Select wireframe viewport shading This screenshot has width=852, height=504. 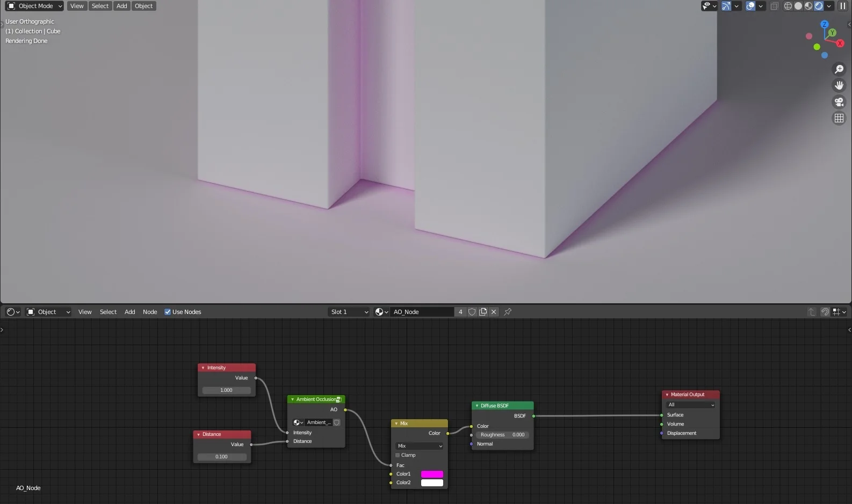pos(788,6)
